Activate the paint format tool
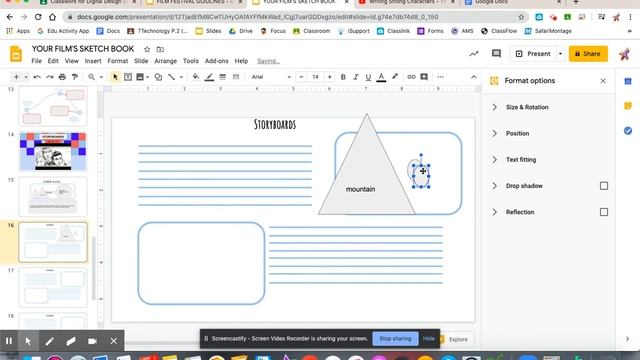The image size is (640, 360). (75, 77)
